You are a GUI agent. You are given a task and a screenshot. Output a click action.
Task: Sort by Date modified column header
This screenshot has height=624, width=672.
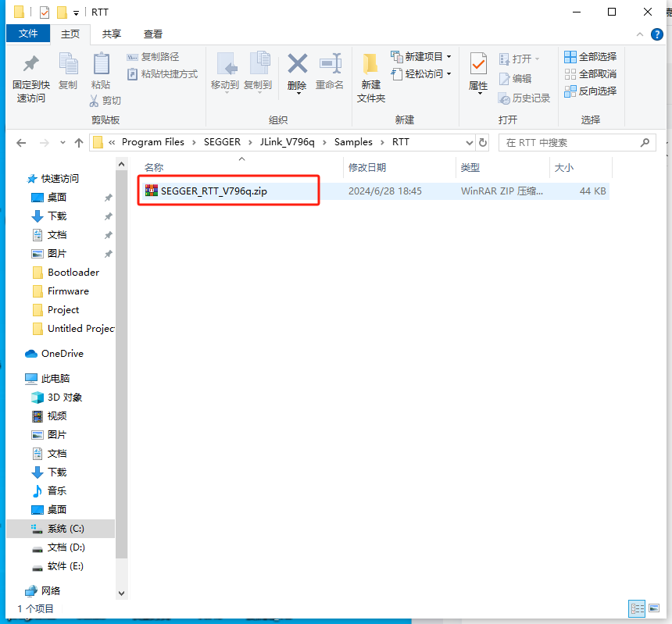[x=399, y=167]
